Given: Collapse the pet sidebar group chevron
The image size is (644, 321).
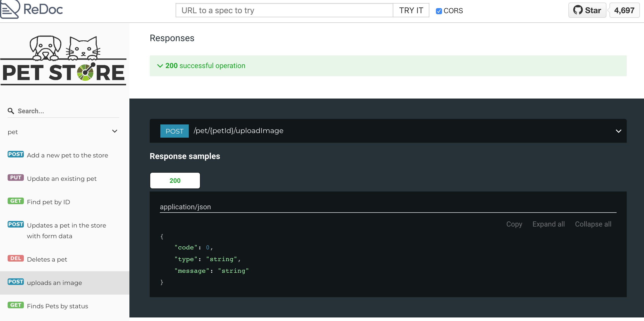Looking at the screenshot, I should click(x=115, y=131).
